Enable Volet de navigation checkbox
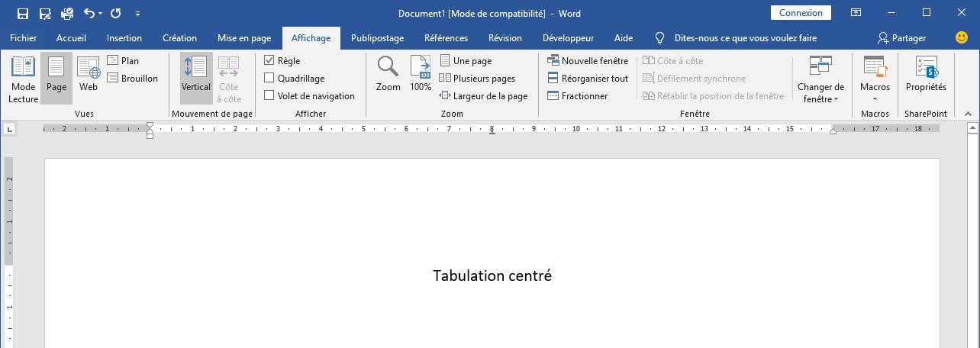This screenshot has width=980, height=348. point(269,96)
